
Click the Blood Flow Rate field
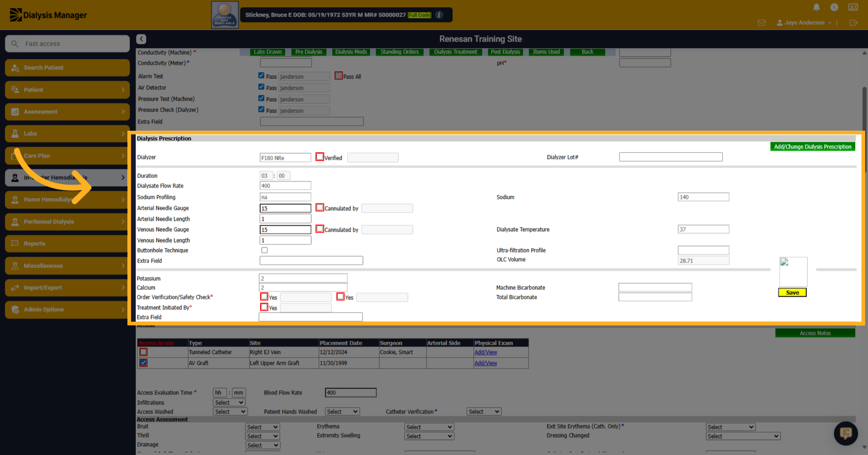(x=350, y=392)
